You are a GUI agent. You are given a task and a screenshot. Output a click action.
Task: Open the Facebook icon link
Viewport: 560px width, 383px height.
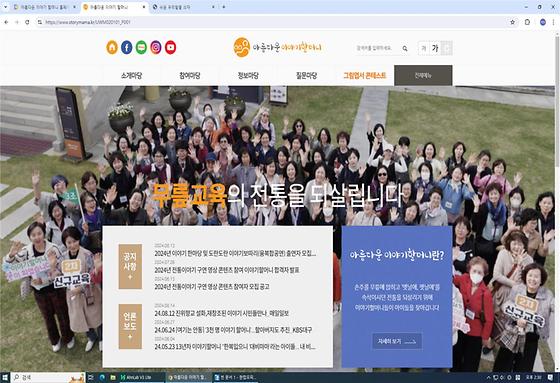(x=126, y=47)
